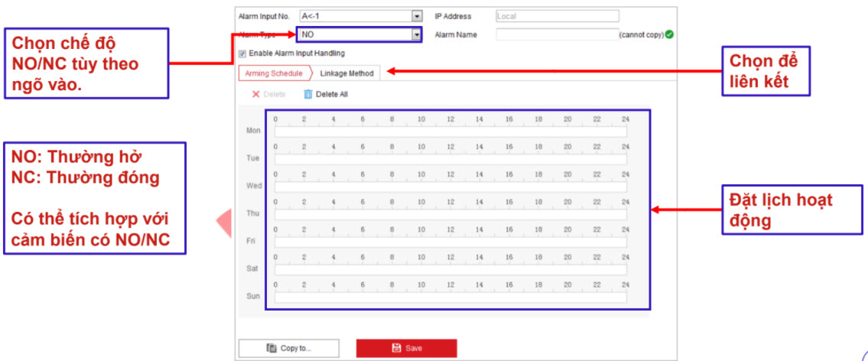Select the Sun schedule time bar

tap(450, 297)
